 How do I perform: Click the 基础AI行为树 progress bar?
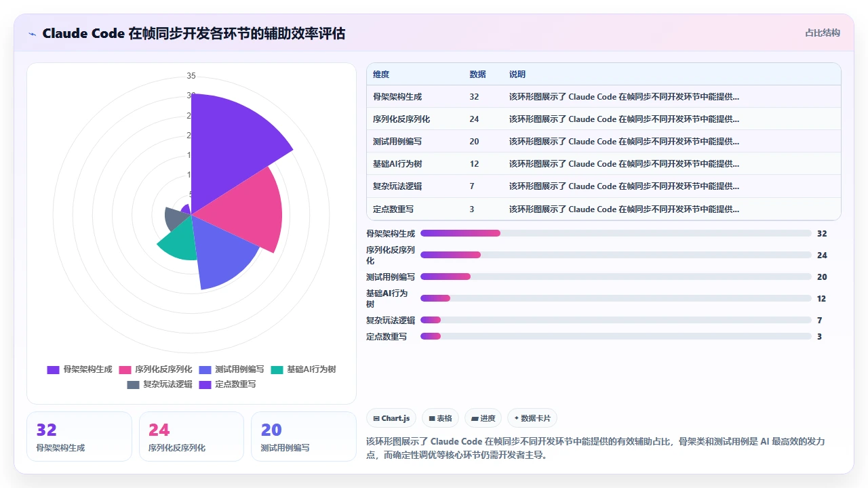pyautogui.click(x=616, y=298)
